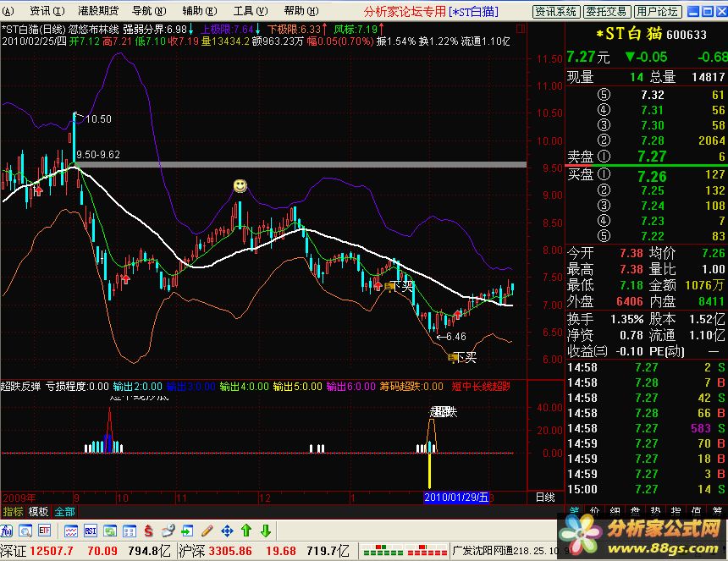Click the 卖盘 ① price 7.27
Screen dimensions: 728x561
click(x=652, y=157)
